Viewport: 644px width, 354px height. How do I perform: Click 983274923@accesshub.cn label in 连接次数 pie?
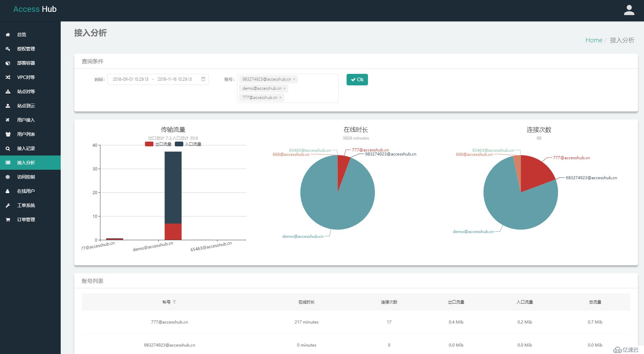pos(591,178)
